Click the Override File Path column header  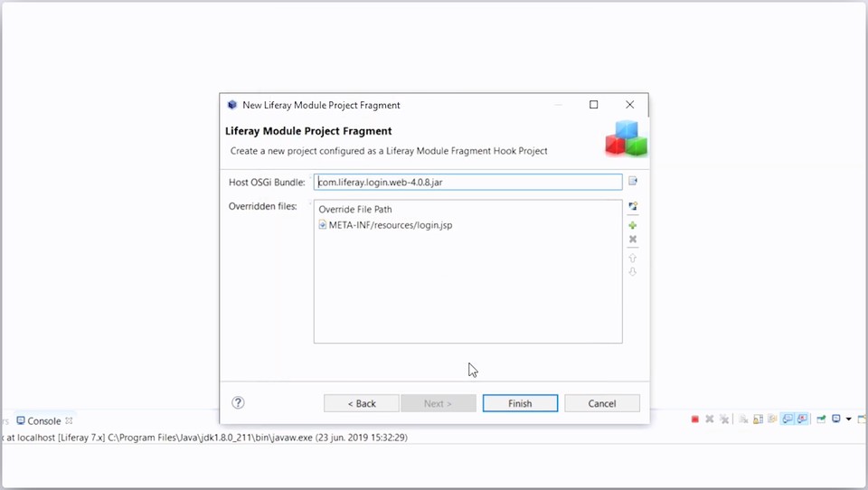pos(355,209)
